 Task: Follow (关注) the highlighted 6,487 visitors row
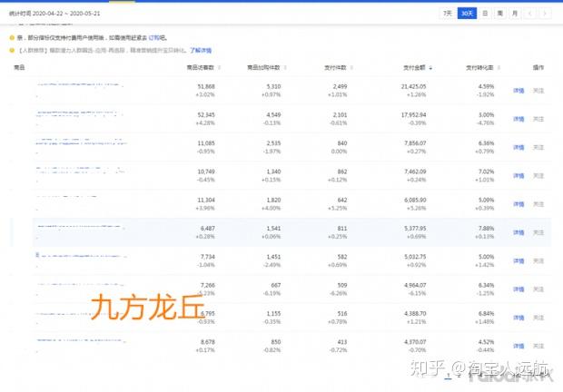click(538, 233)
